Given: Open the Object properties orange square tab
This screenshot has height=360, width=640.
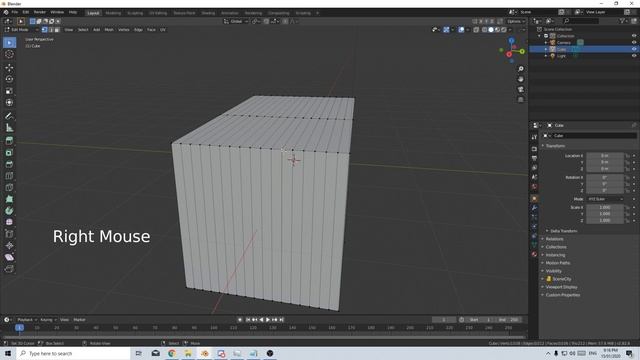Looking at the screenshot, I should [534, 198].
